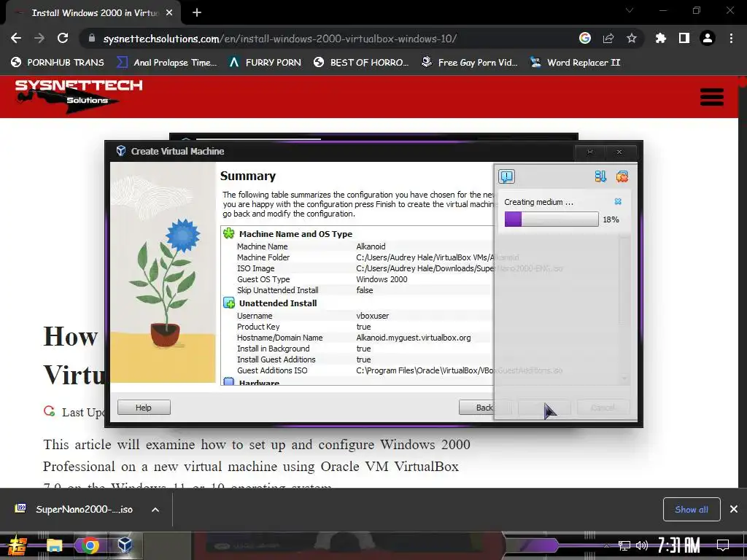Open the volume speaker icon in the tray
Image resolution: width=747 pixels, height=560 pixels.
click(642, 545)
